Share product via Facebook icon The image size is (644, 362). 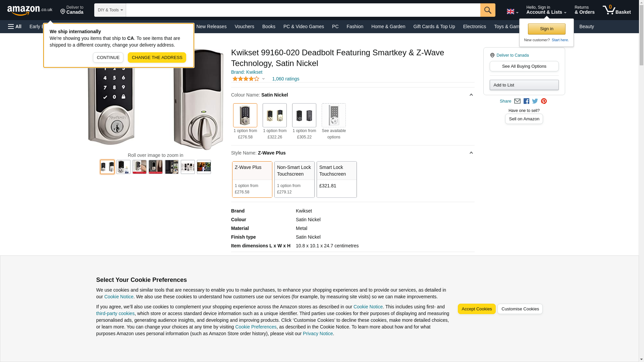[526, 101]
